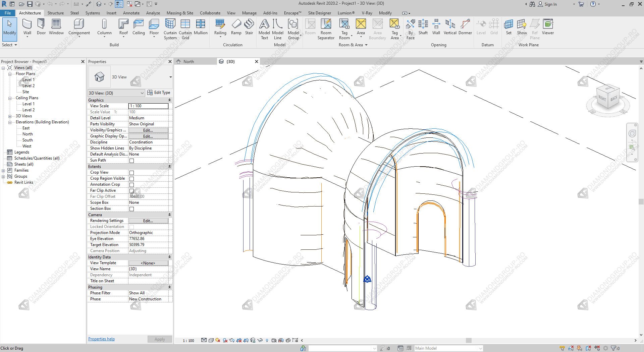Select the Door tool
Viewport: 644px width, 352px height.
41,27
